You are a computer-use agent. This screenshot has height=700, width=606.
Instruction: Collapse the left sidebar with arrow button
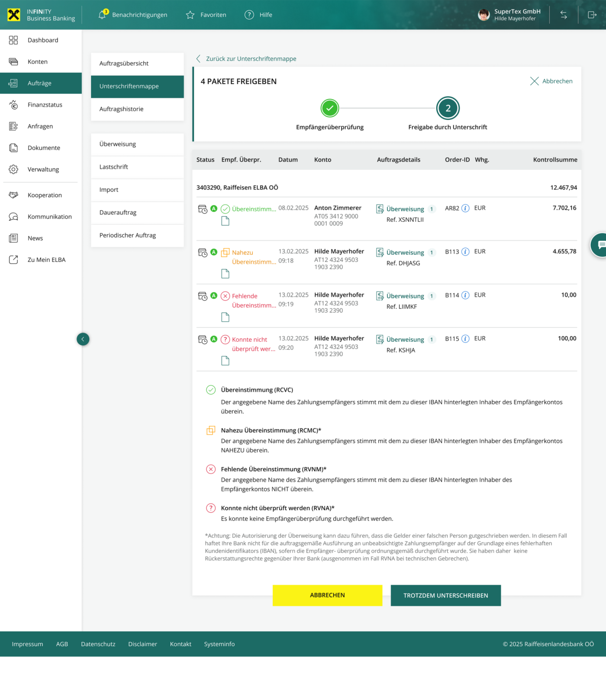[x=83, y=339]
